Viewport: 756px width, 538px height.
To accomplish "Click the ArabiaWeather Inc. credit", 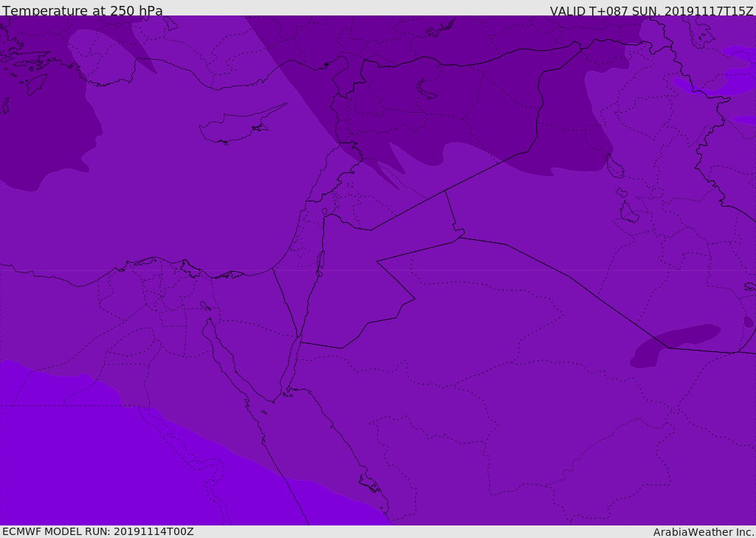I will coord(704,532).
